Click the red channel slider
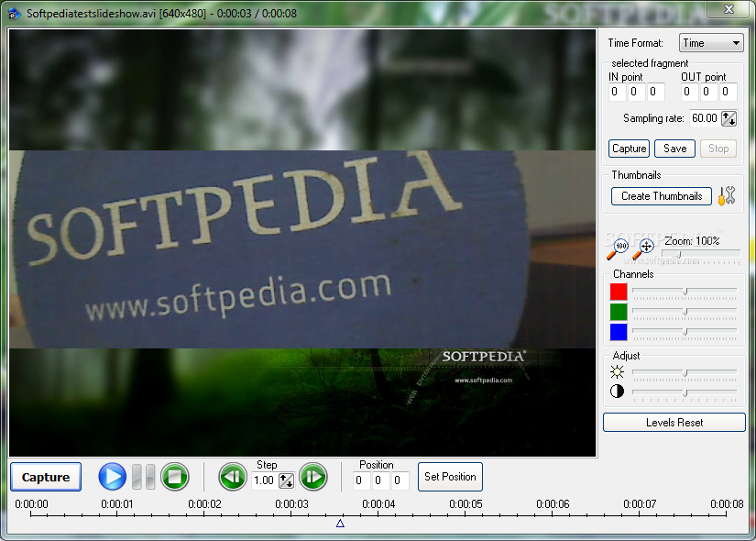756x541 pixels. coord(685,292)
